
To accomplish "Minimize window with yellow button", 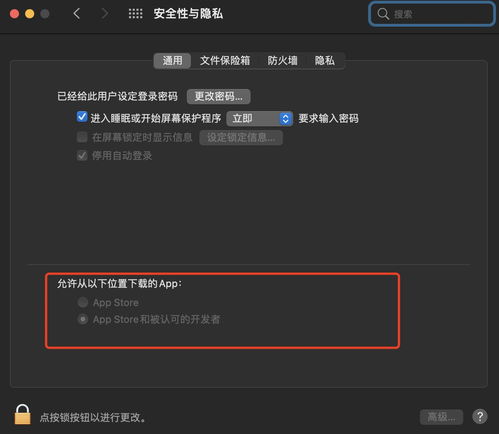I will click(30, 14).
